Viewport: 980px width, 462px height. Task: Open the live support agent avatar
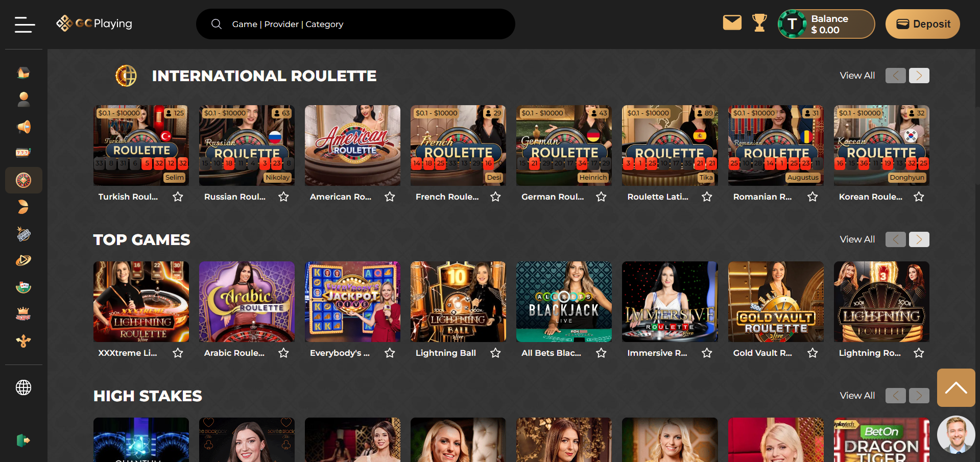pos(956,434)
